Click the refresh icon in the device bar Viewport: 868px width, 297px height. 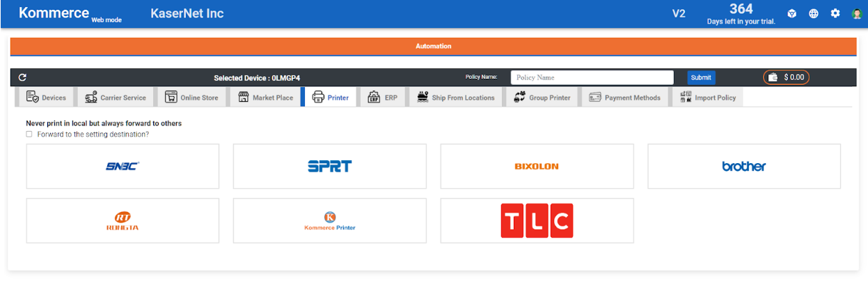tap(22, 77)
